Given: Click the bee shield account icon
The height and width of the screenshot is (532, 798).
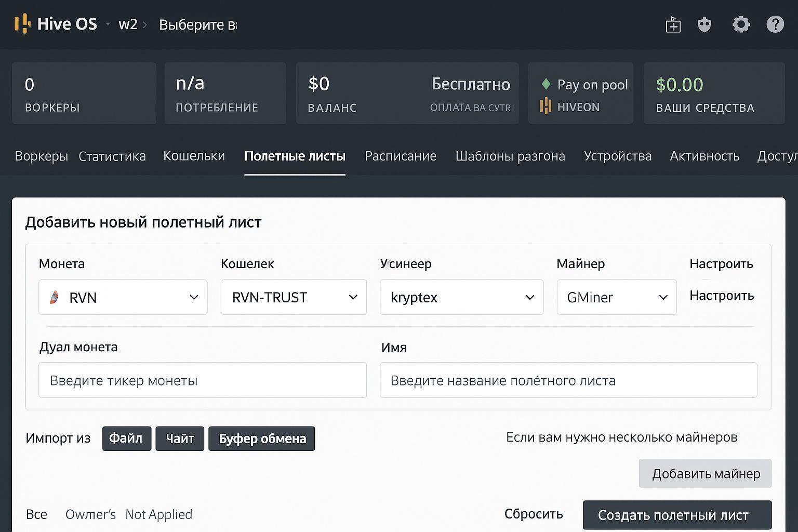Looking at the screenshot, I should [x=704, y=24].
